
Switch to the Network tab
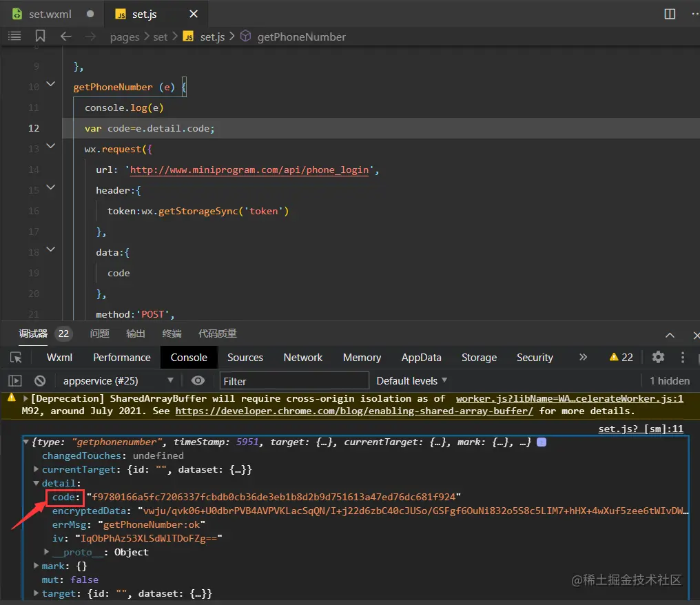[x=302, y=357]
